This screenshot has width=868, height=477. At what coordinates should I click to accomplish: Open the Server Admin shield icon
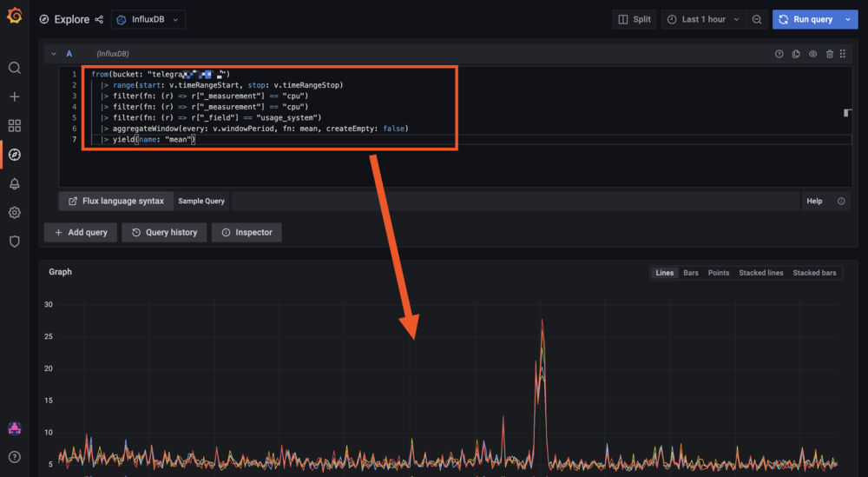coord(14,242)
